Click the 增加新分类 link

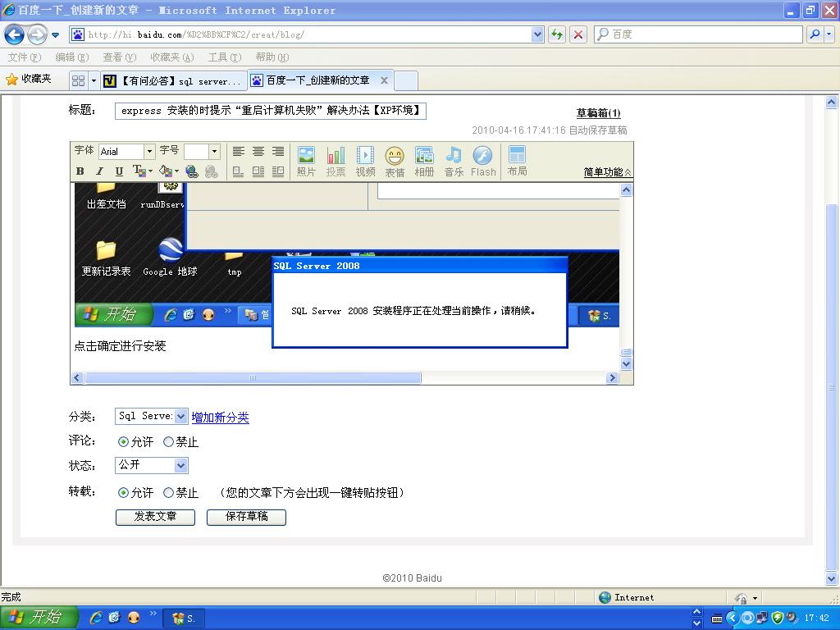(220, 418)
